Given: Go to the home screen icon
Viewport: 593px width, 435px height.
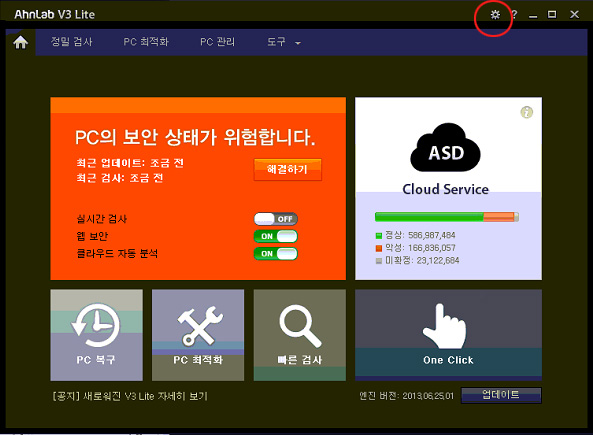Looking at the screenshot, I should point(21,42).
